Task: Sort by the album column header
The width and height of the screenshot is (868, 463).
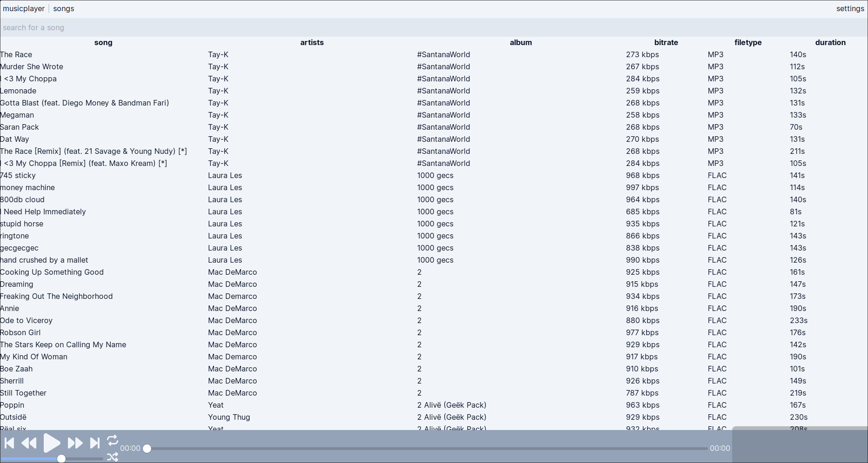Action: (521, 42)
